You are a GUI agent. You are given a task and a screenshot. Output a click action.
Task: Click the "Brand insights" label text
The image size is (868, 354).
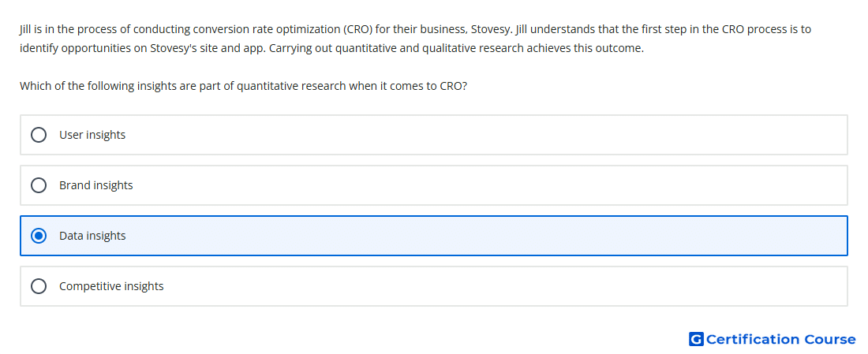(95, 185)
